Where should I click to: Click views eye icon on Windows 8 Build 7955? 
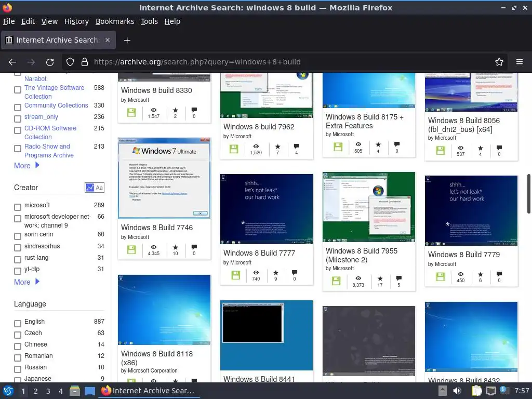click(x=358, y=278)
